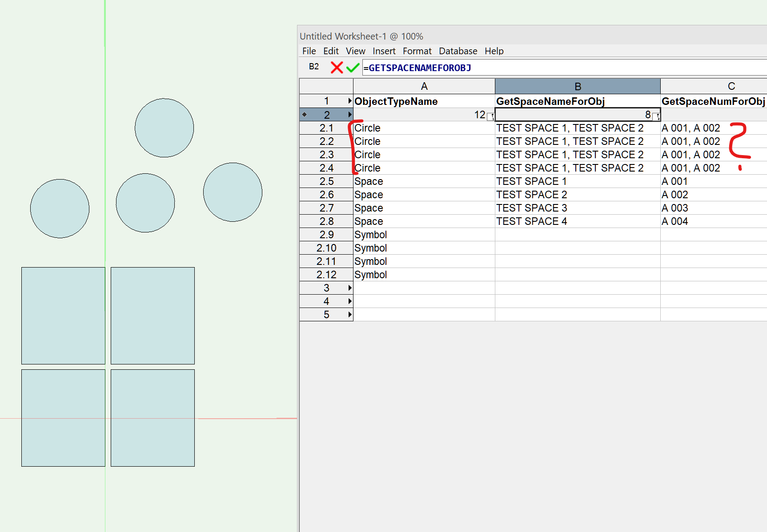Click the sort indicator in cell A2

490,116
